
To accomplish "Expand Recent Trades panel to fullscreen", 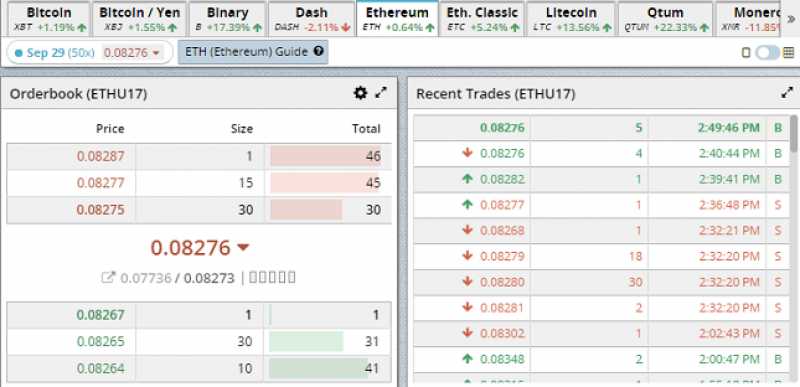I will pos(787,93).
